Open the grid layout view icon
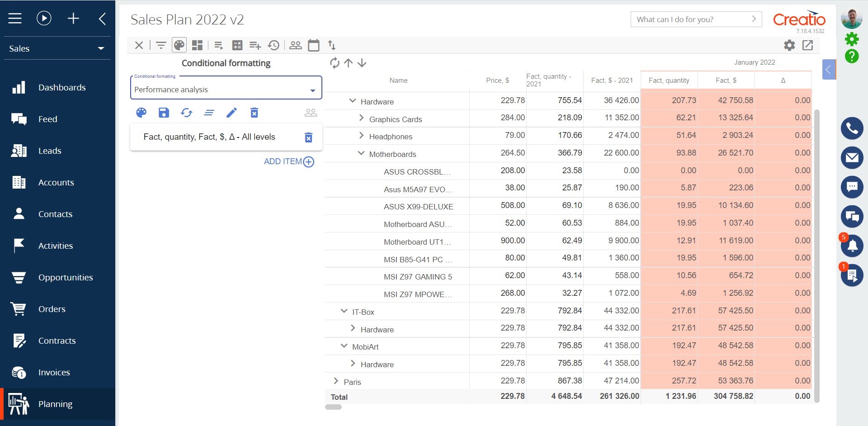868x426 pixels. point(197,45)
